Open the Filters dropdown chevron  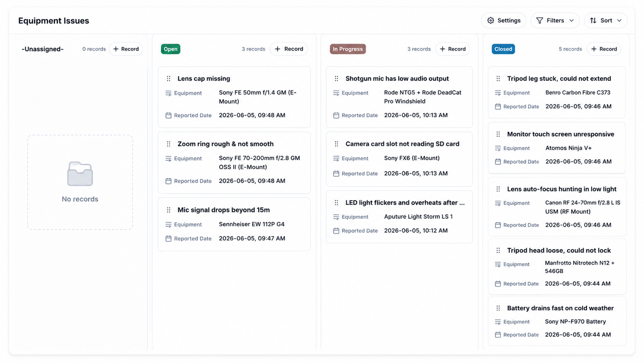click(572, 20)
